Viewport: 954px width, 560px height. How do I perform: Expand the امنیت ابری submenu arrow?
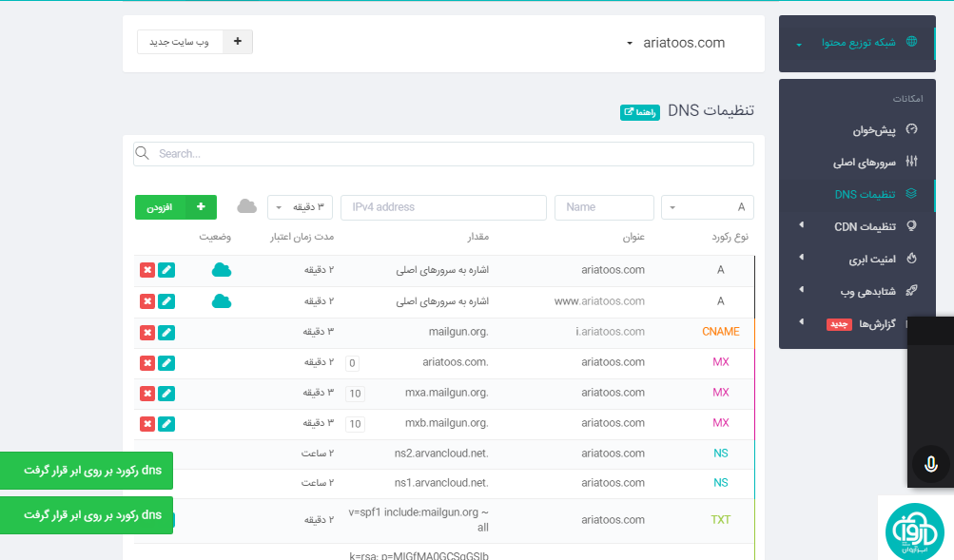click(801, 258)
